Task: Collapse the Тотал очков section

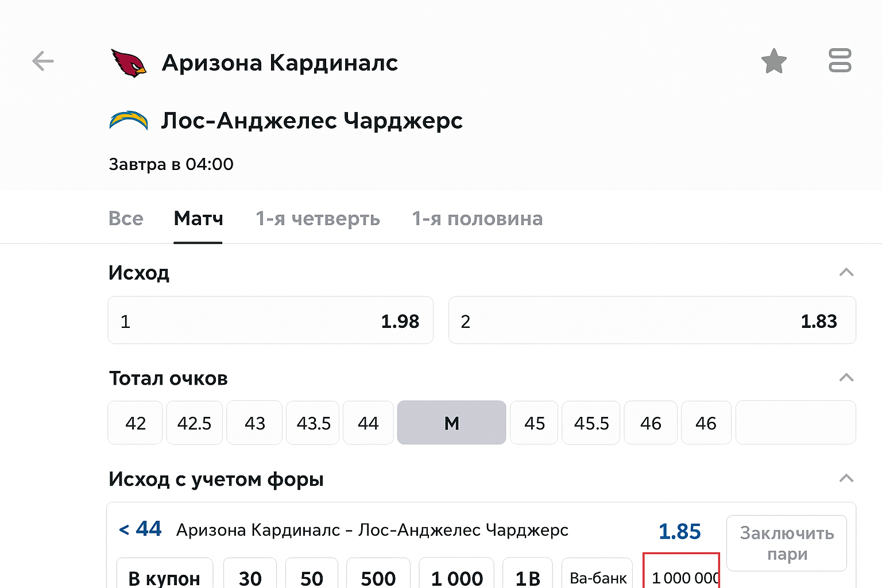Action: pyautogui.click(x=846, y=378)
